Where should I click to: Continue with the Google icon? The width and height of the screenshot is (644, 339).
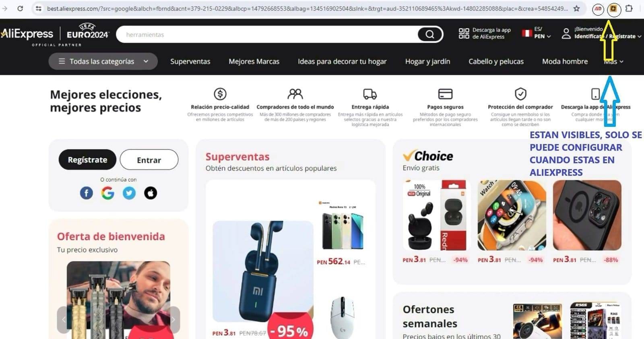107,193
